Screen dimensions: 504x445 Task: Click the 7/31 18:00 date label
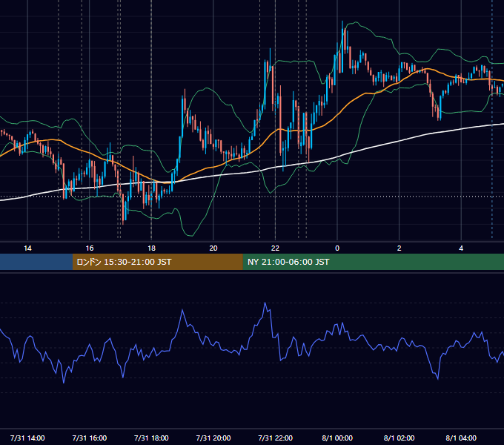tap(151, 438)
